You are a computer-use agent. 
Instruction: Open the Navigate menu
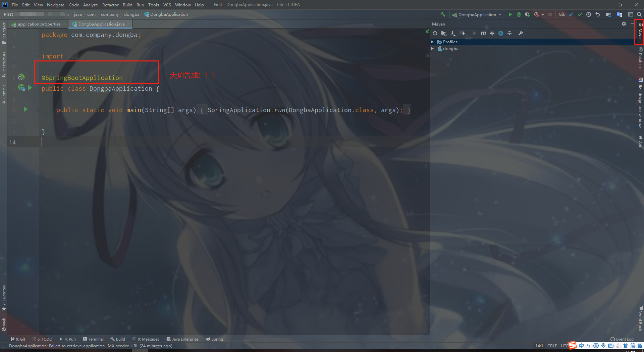(56, 5)
